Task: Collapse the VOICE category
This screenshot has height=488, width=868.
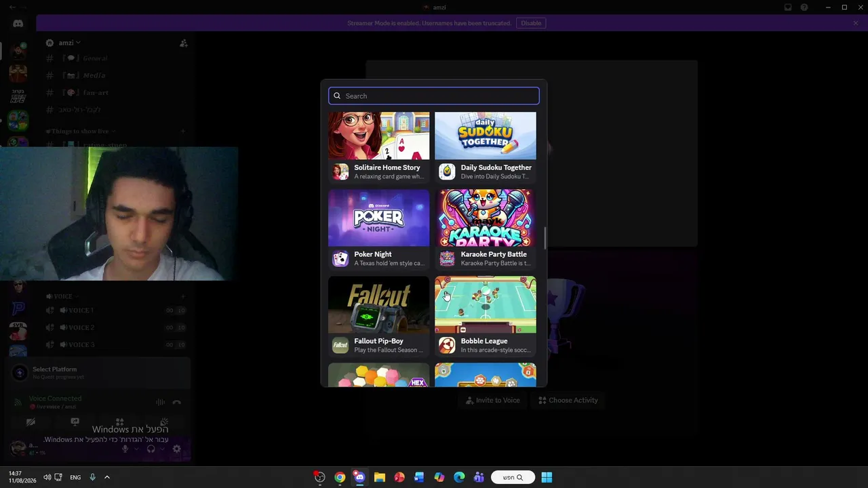Action: (62, 296)
